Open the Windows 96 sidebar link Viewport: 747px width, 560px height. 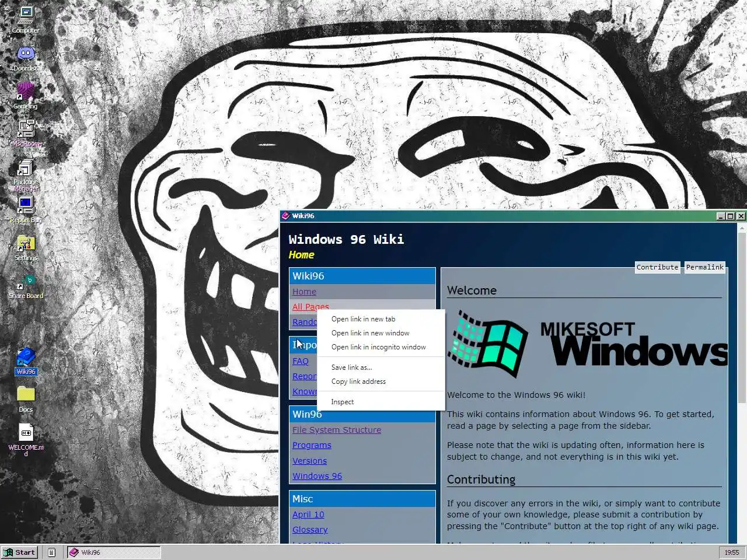[x=317, y=476]
